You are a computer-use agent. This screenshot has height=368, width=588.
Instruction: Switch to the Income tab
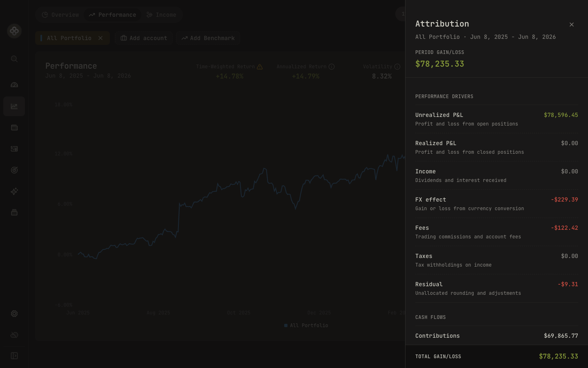[x=161, y=15]
